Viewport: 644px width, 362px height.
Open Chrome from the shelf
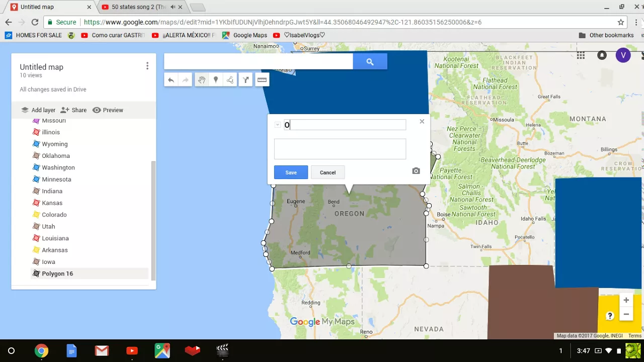[41, 350]
